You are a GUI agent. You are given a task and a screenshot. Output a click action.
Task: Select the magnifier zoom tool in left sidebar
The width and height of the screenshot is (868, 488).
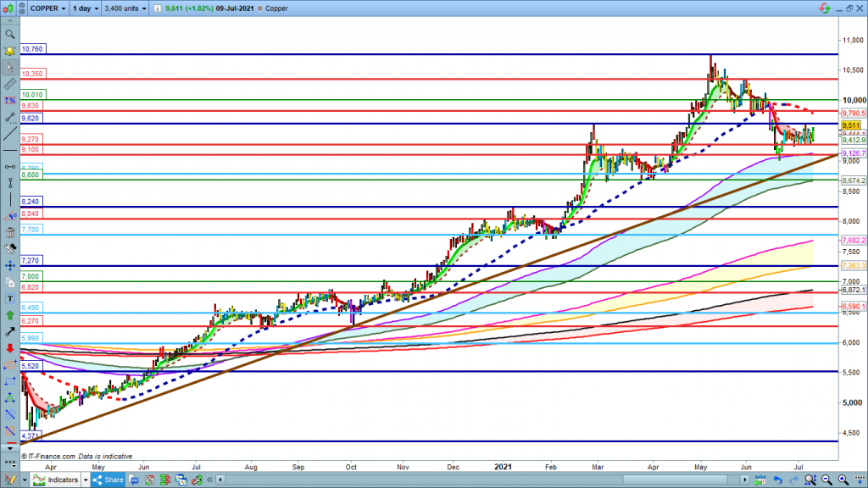pyautogui.click(x=10, y=35)
